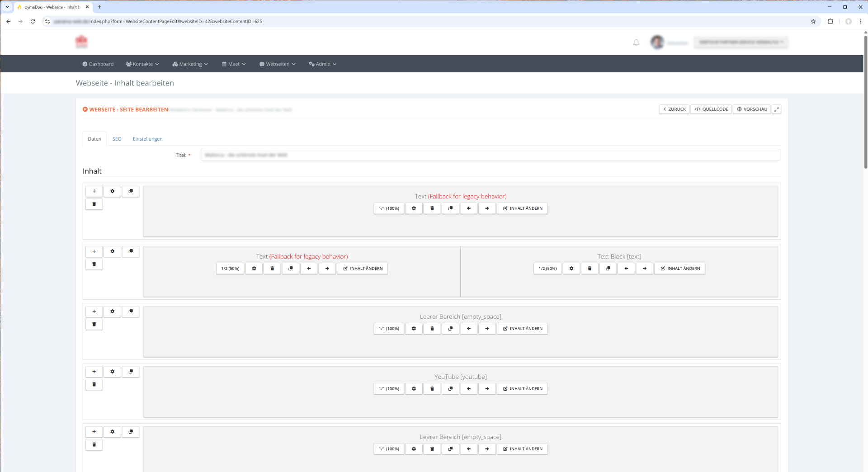Open width selector 1/2 (50%) of Text Block [text]
This screenshot has width=868, height=472.
pos(547,269)
